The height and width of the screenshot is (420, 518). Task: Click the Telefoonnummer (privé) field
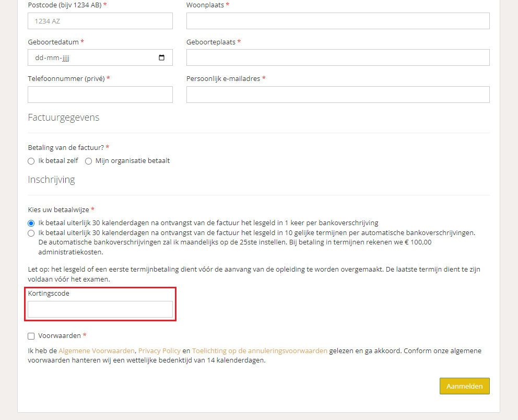[x=100, y=95]
